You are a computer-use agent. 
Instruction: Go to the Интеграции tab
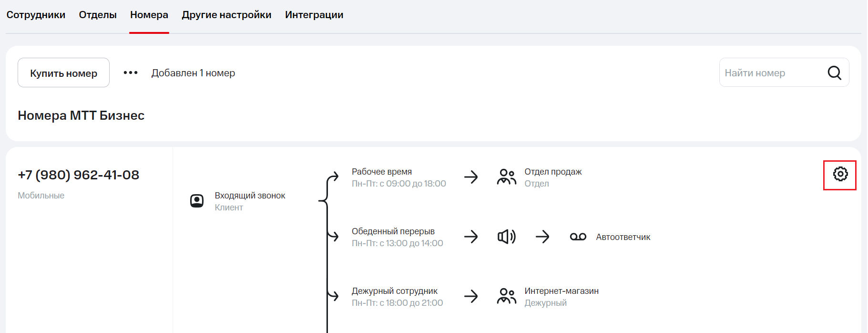[314, 15]
